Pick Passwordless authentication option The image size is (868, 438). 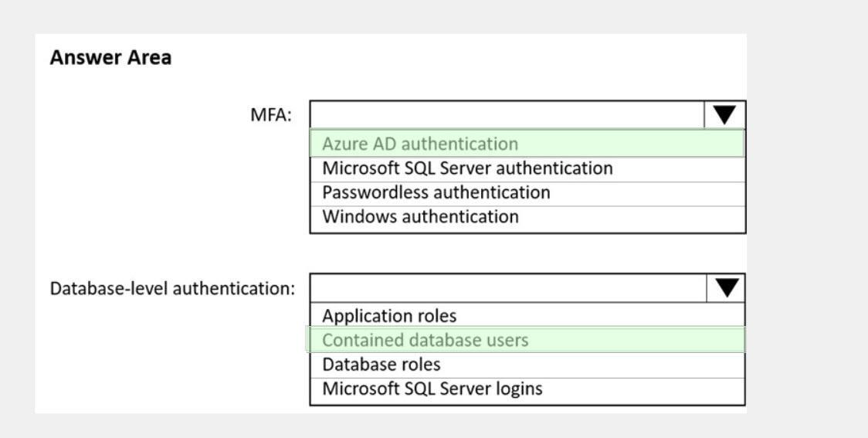[x=527, y=192]
